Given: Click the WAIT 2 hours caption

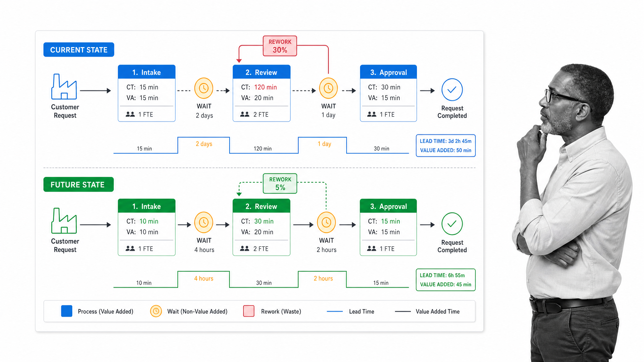Looking at the screenshot, I should 326,245.
